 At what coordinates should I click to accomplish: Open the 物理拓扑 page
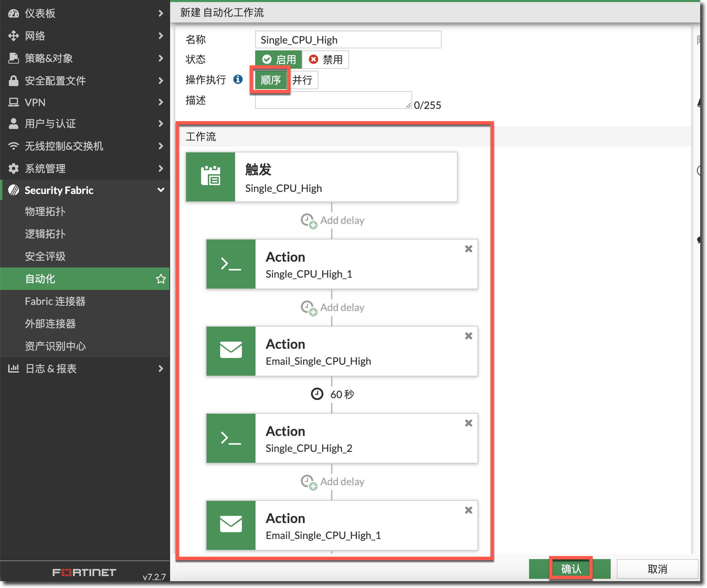click(45, 211)
